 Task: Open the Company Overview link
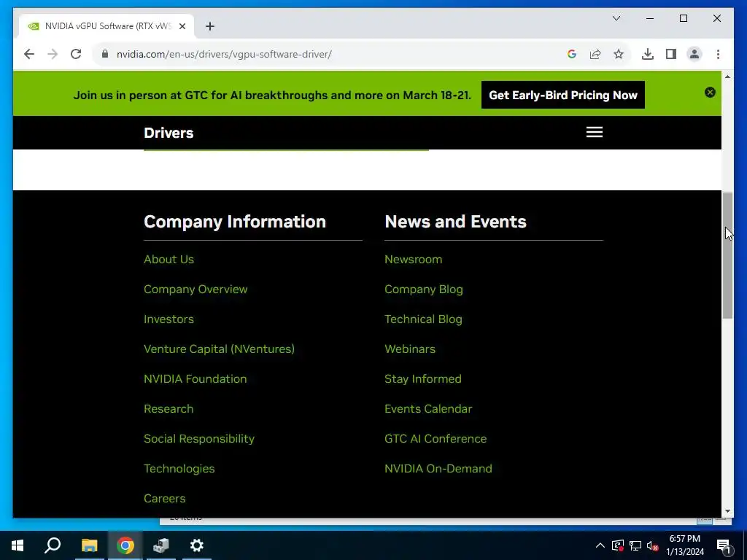[x=196, y=289]
